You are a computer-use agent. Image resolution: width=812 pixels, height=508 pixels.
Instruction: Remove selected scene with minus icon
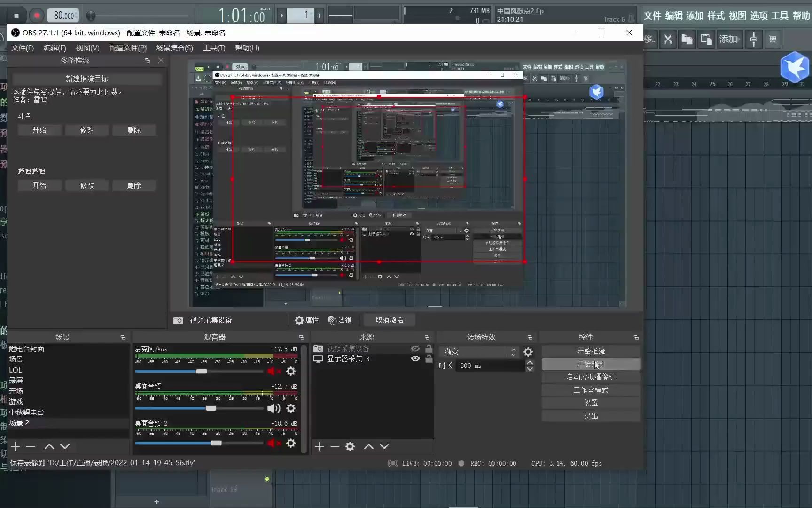(x=31, y=446)
